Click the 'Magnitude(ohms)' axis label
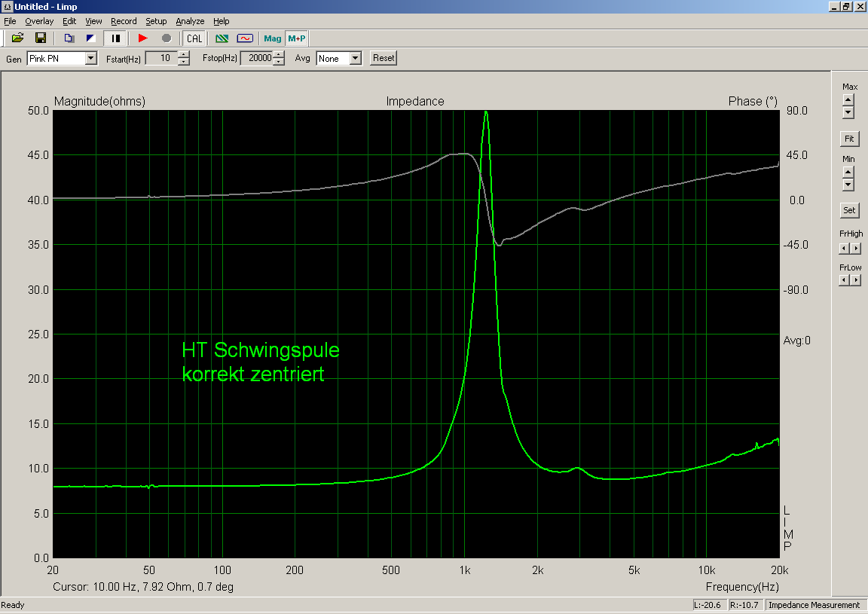 [99, 101]
